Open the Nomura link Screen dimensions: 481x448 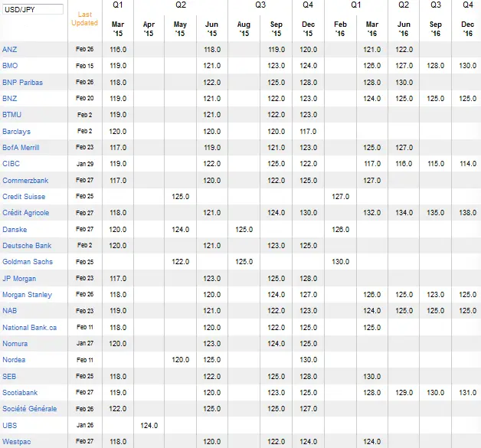(15, 344)
